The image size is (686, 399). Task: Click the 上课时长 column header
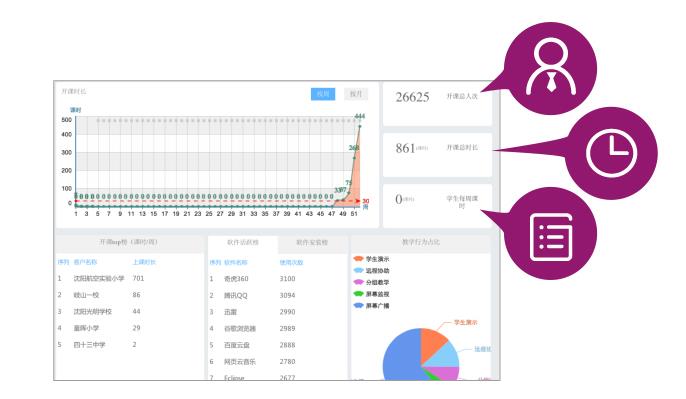(x=144, y=262)
